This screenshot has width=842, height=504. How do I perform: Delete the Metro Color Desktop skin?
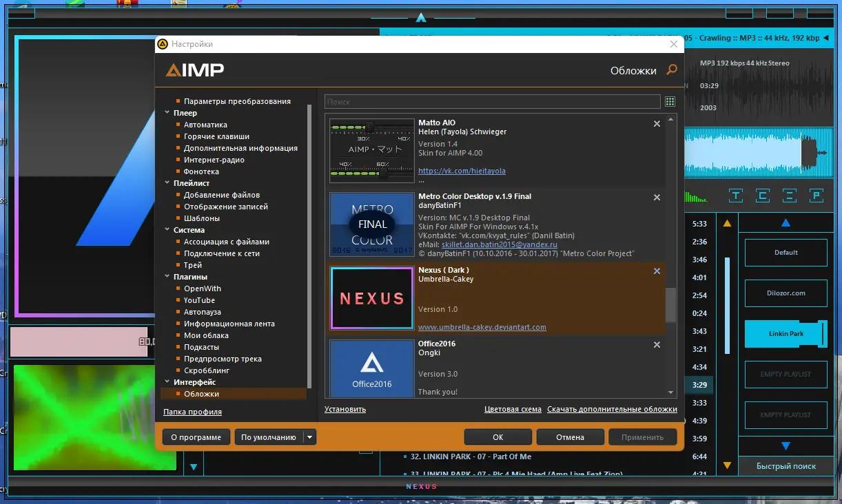(657, 198)
